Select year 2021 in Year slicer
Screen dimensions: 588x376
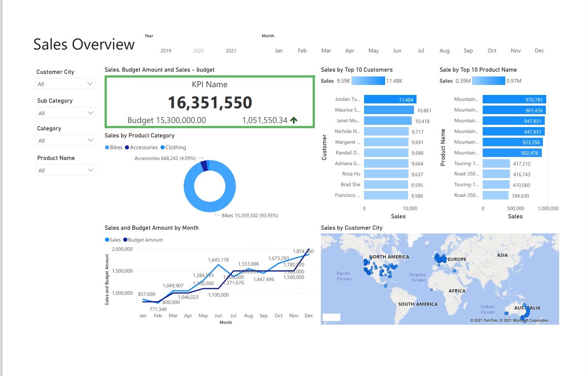coord(231,51)
